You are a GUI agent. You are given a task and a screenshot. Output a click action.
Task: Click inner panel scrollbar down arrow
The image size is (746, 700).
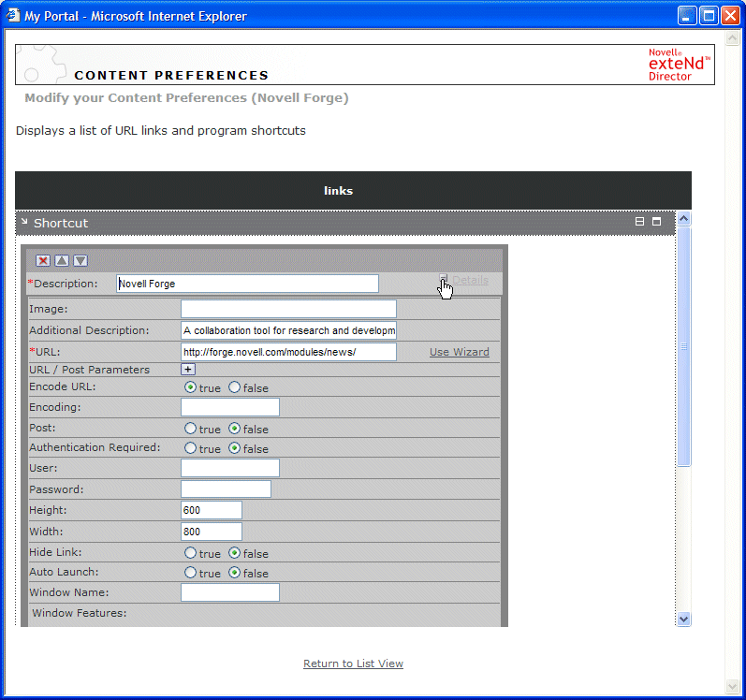[683, 620]
